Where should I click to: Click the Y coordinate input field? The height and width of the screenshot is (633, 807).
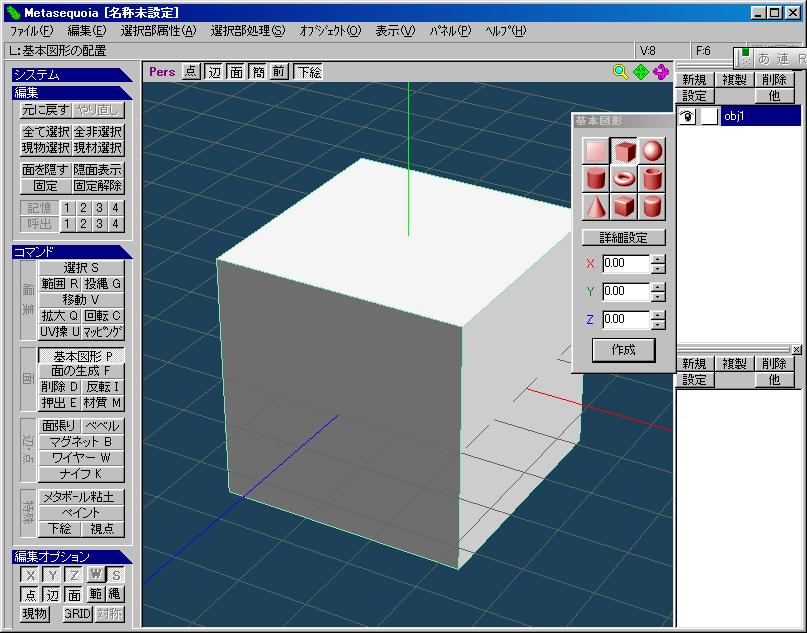(626, 292)
